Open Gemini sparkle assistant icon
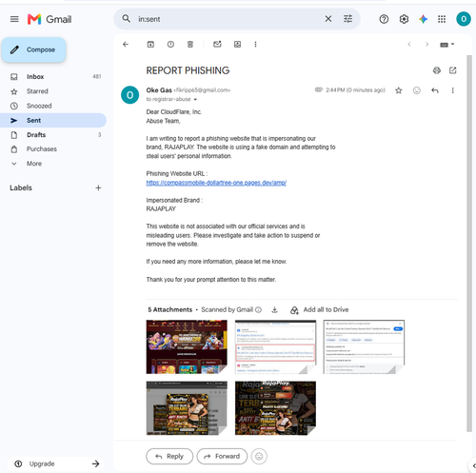476x473 pixels. (x=423, y=19)
